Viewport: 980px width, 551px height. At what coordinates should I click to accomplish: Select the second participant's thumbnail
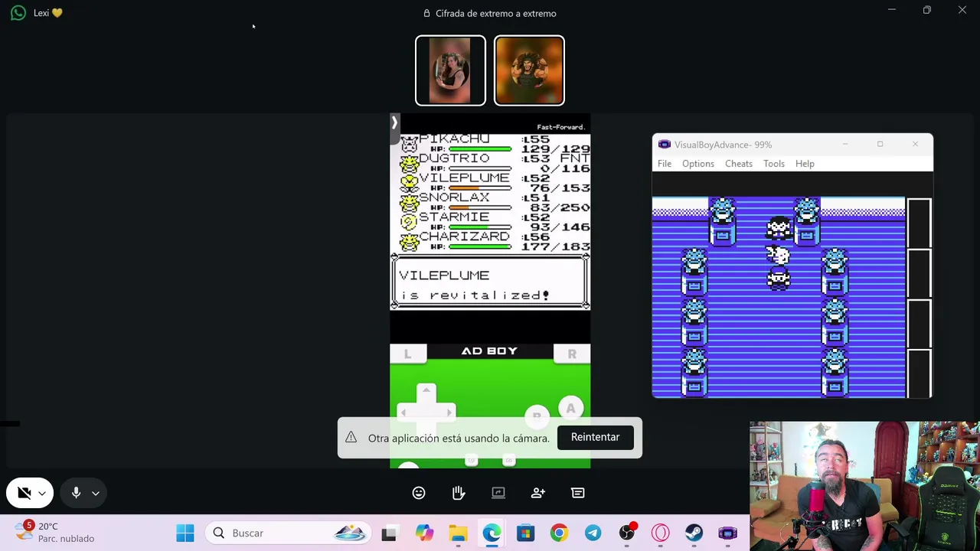click(x=529, y=70)
